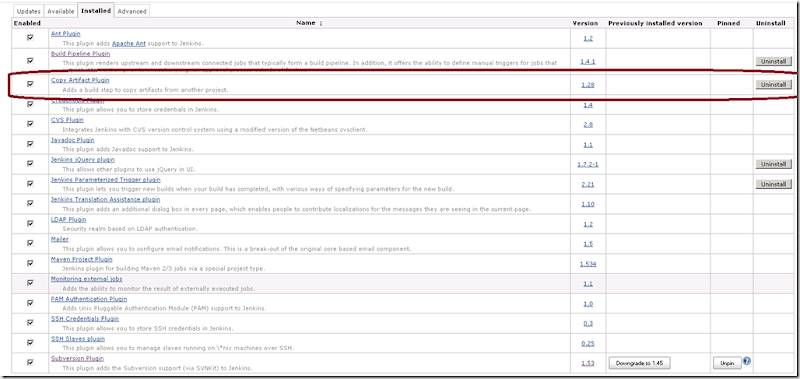Open Ant Plugin version 1.2 link
This screenshot has height=379, width=800.
588,39
